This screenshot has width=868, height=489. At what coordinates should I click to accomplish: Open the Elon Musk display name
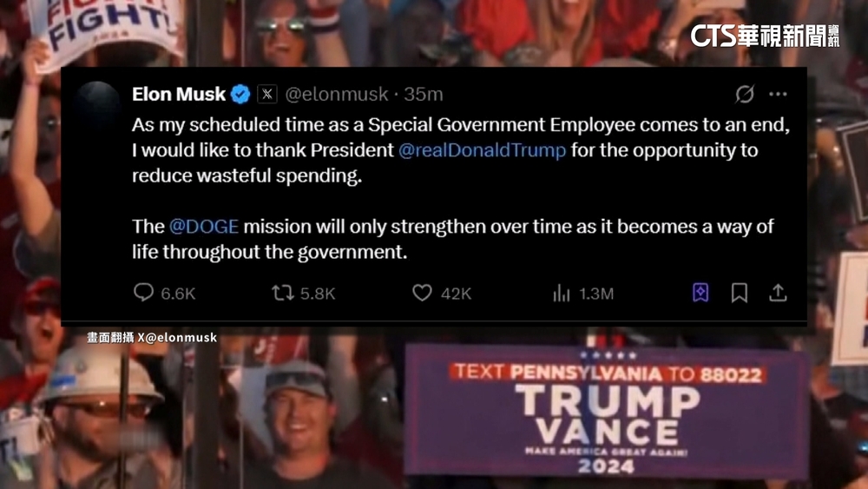point(179,94)
